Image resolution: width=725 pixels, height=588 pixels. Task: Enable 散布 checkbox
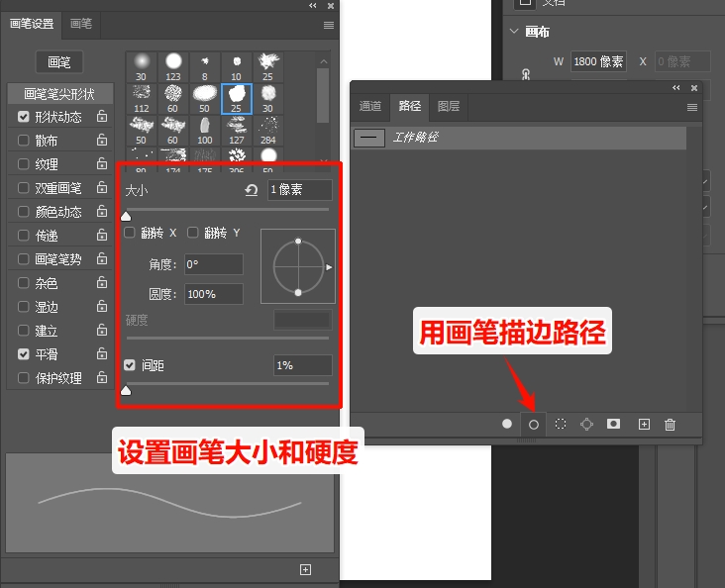click(23, 140)
